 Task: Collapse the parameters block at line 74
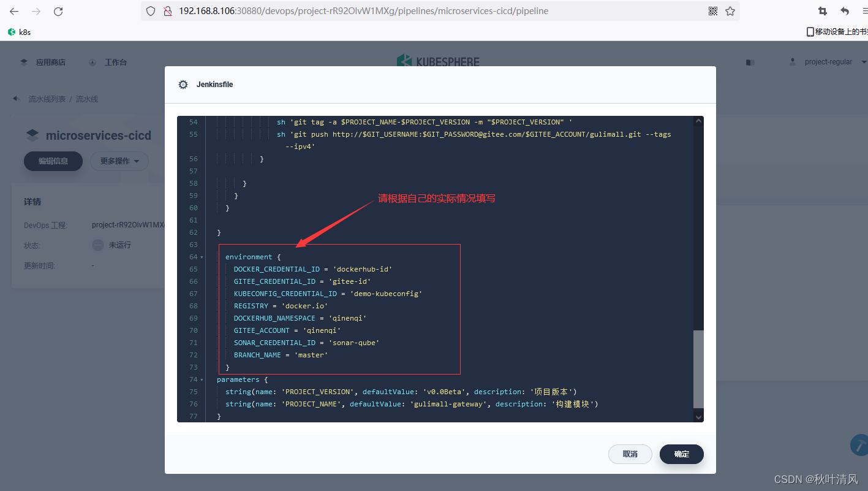[x=202, y=379]
